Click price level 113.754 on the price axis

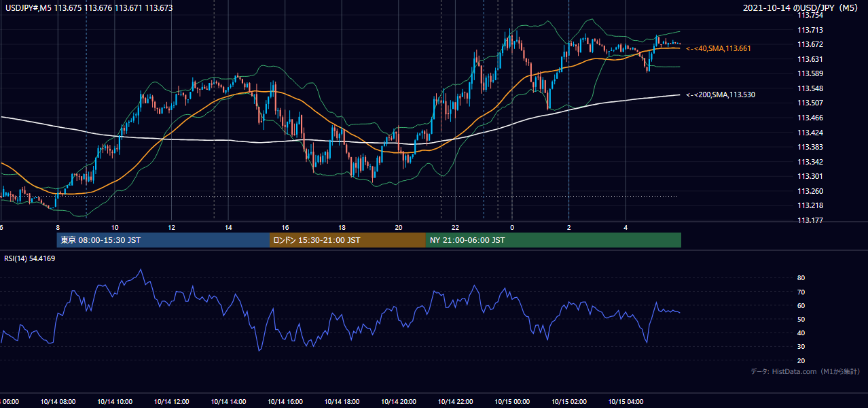810,15
